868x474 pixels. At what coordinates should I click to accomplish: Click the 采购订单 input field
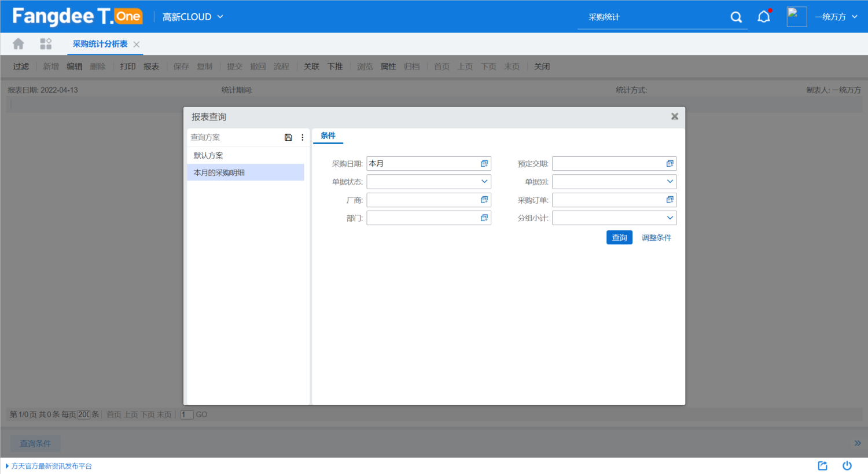pyautogui.click(x=608, y=200)
